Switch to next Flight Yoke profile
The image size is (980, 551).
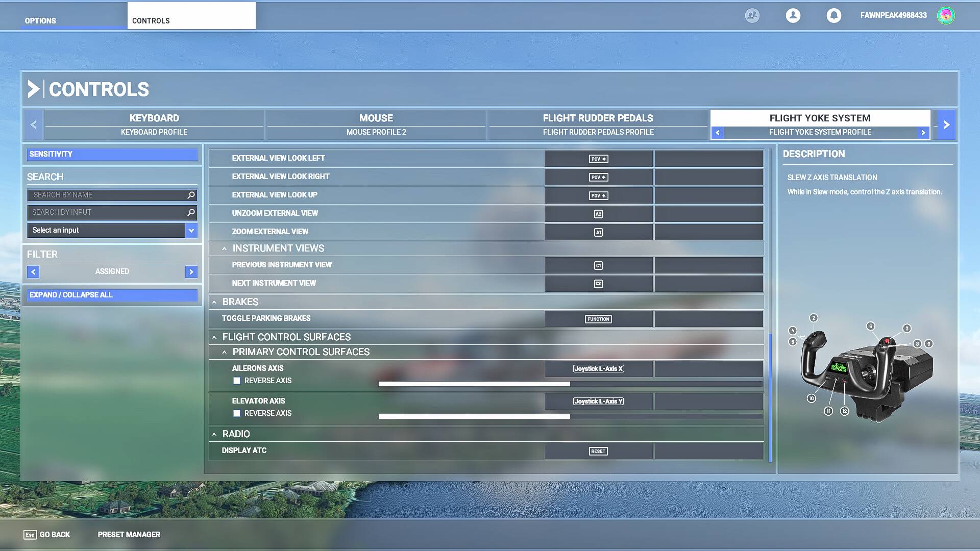[923, 133]
